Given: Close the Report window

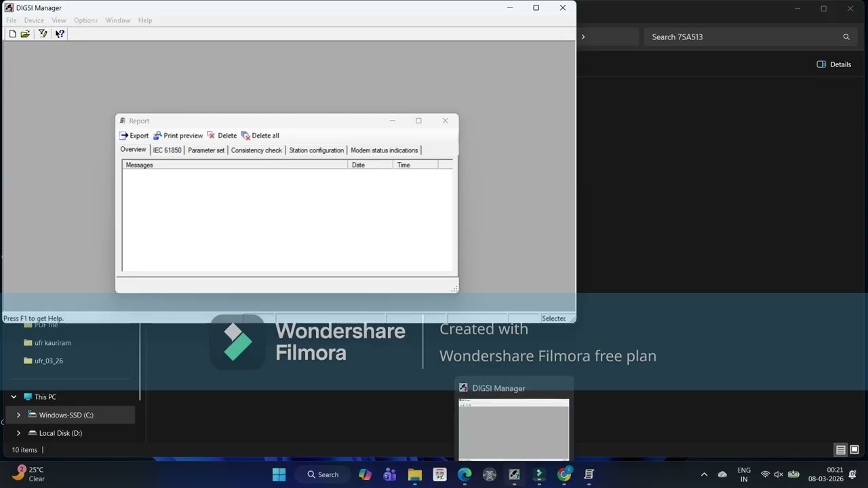Looking at the screenshot, I should click(x=445, y=121).
